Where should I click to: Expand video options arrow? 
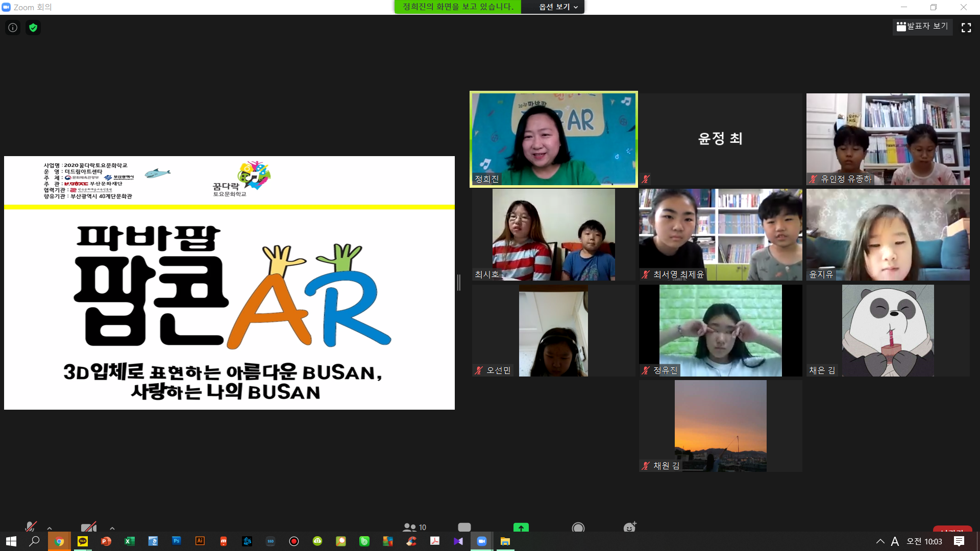coord(112,528)
